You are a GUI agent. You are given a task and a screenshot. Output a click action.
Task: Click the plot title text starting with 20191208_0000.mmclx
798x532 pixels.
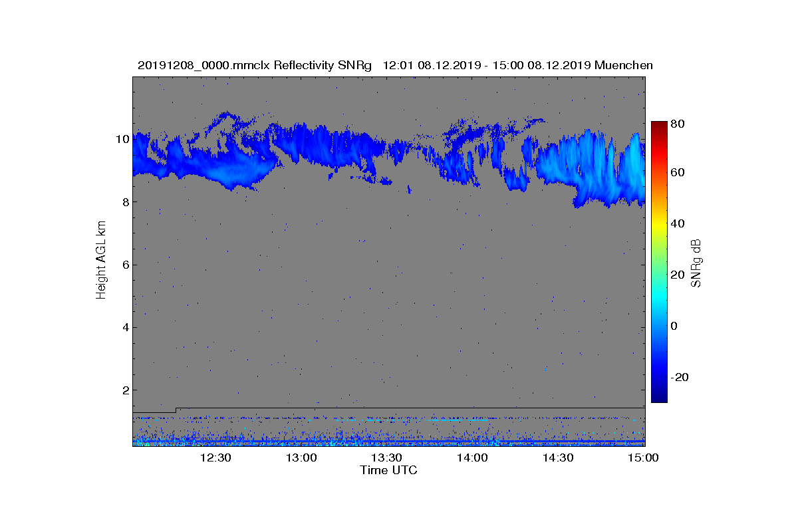[395, 65]
